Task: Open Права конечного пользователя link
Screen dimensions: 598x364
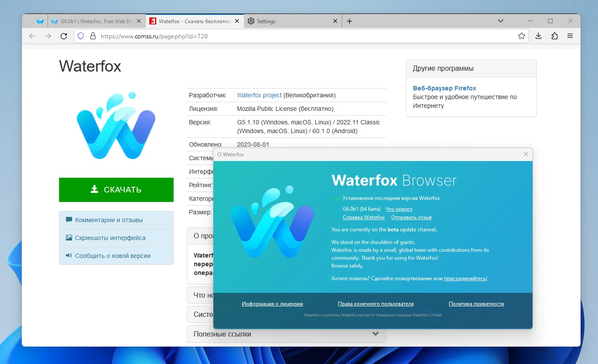Action: pos(376,304)
